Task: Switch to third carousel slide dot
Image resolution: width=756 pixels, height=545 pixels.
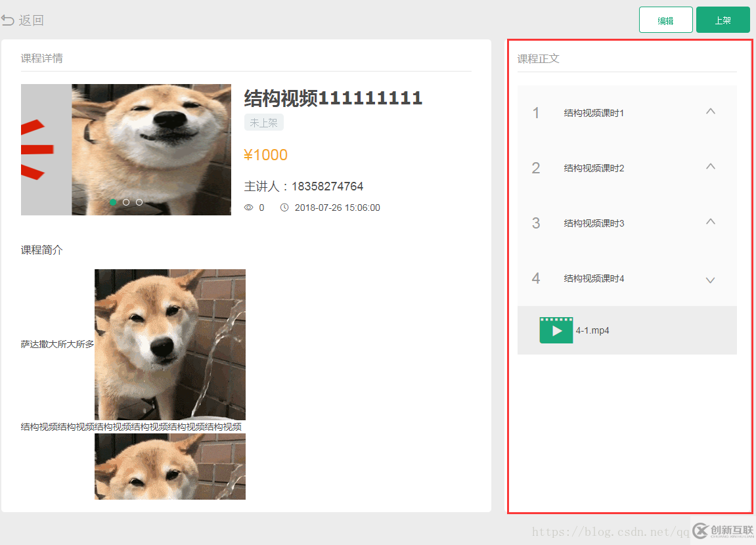Action: click(139, 202)
